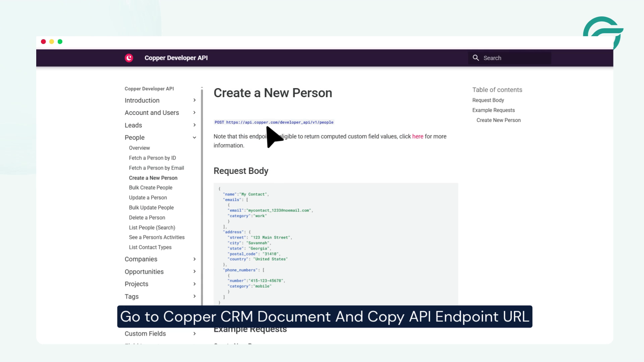Open Update a Person page
This screenshot has width=644, height=362.
click(148, 198)
